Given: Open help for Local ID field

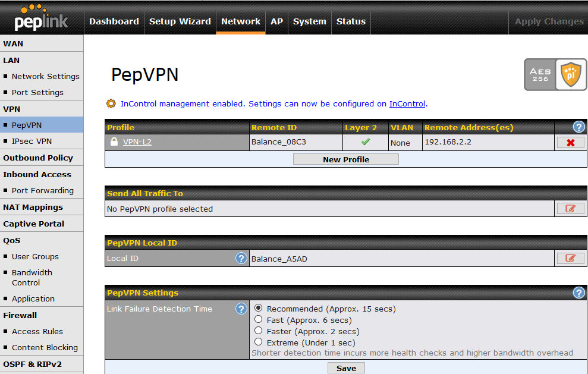Looking at the screenshot, I should (x=241, y=258).
